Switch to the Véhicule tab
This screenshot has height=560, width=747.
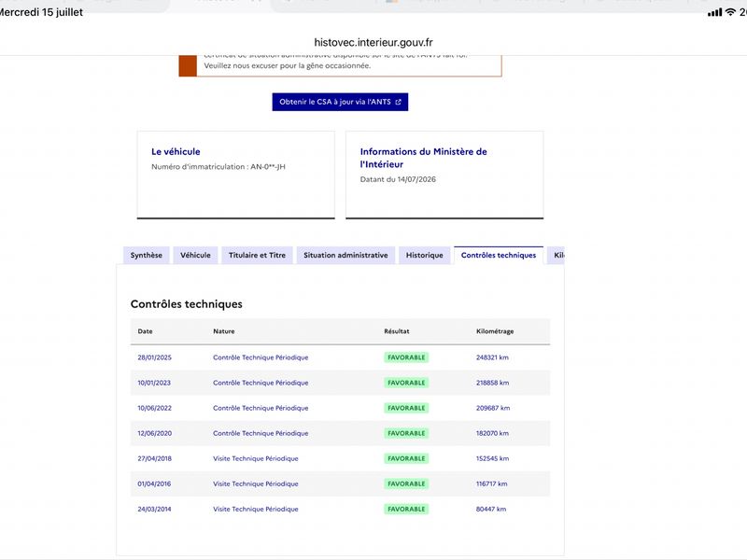195,255
